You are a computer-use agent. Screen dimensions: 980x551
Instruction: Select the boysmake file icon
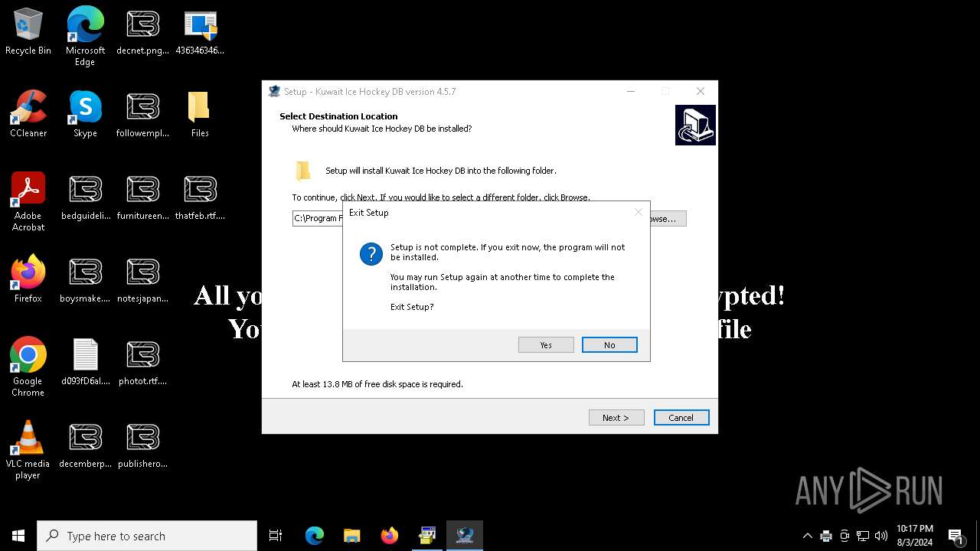[85, 280]
